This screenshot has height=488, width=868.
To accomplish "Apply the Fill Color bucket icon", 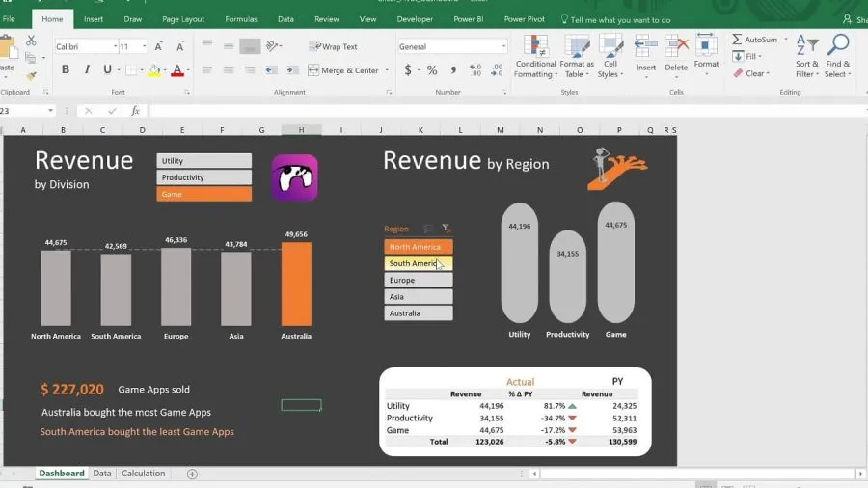I will 154,70.
